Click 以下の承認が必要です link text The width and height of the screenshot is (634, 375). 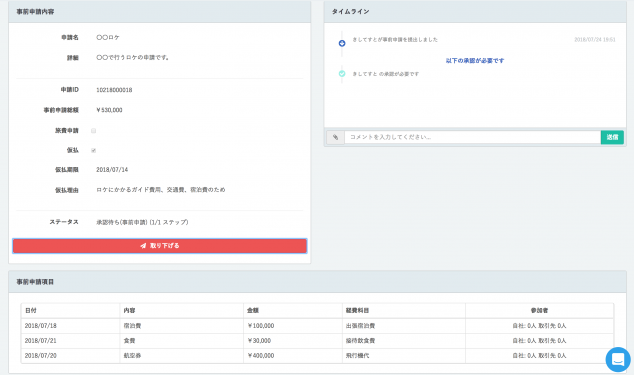475,61
